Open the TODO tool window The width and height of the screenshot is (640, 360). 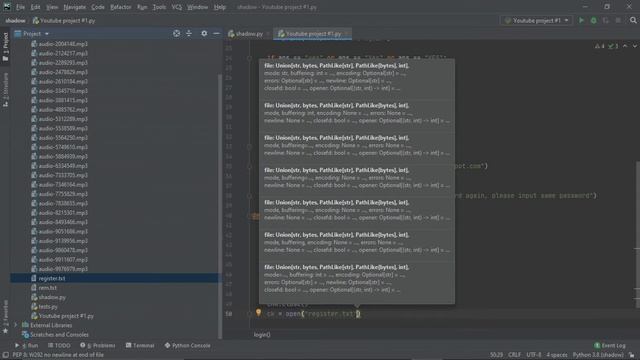pos(60,345)
